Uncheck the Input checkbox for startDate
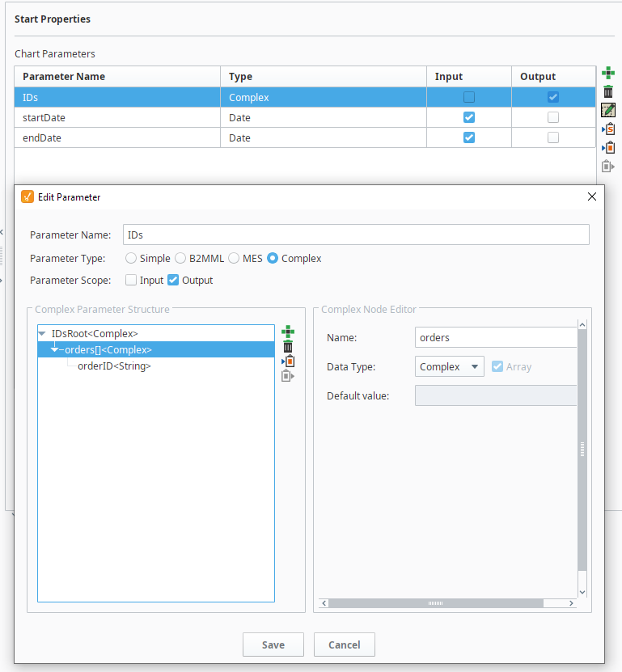 pyautogui.click(x=468, y=117)
